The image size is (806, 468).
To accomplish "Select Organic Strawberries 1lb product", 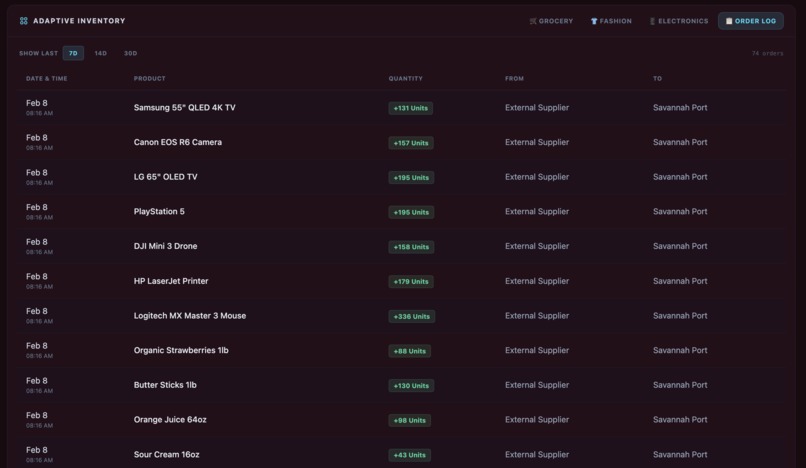I will click(x=181, y=350).
